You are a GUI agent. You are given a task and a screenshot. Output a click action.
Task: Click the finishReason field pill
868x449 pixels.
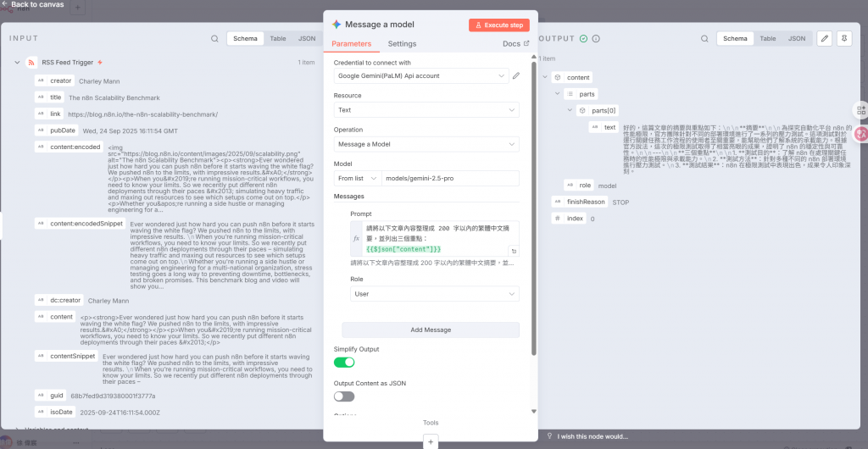point(580,202)
